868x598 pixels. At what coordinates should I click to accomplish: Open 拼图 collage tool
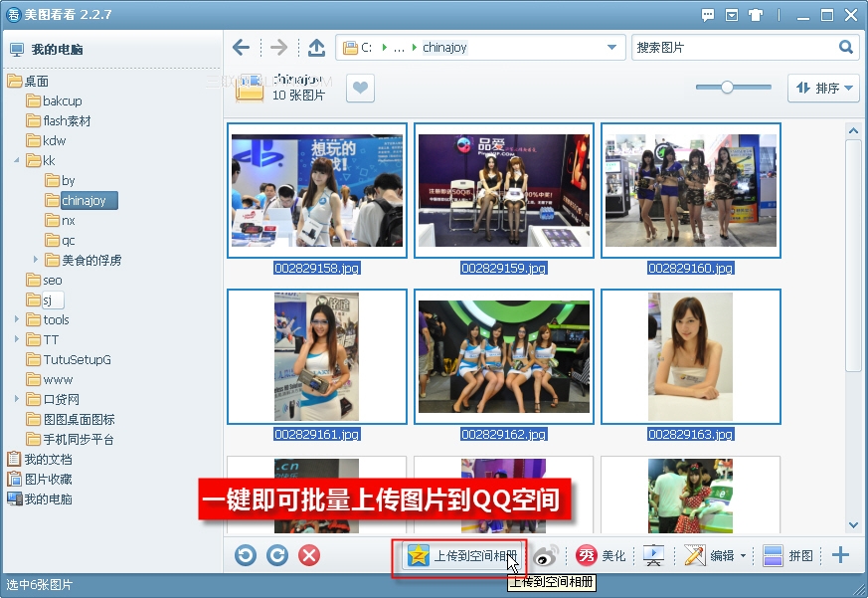[x=787, y=555]
